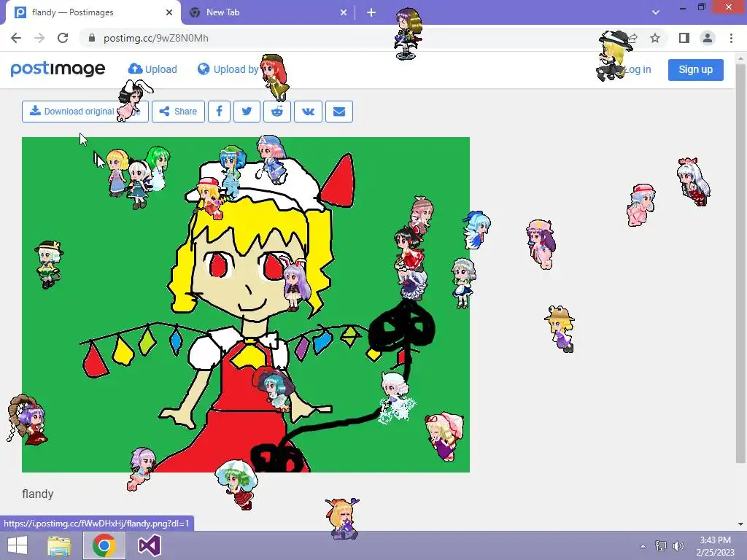Click the Sign up button
Screen dimensions: 747x560
695,69
